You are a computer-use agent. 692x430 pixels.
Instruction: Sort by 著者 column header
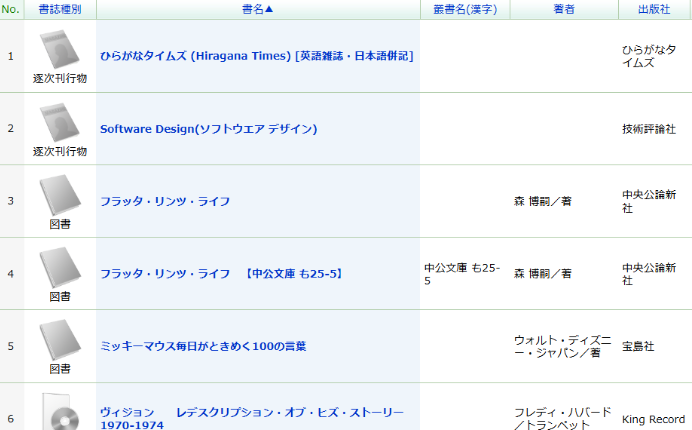coord(564,9)
